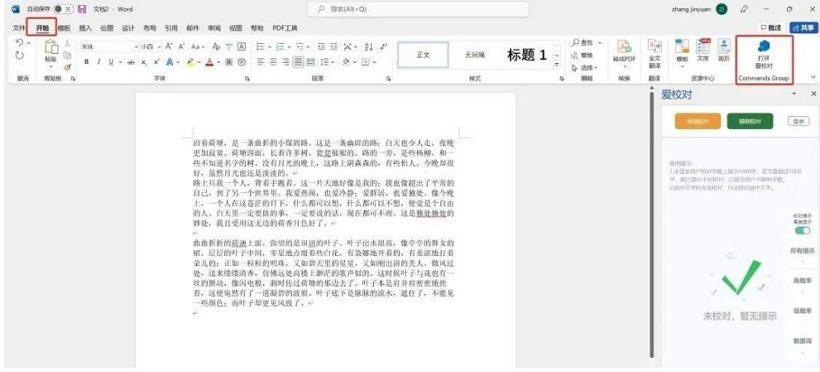Click the blue 共享 Share button
The image size is (820, 372).
(804, 28)
